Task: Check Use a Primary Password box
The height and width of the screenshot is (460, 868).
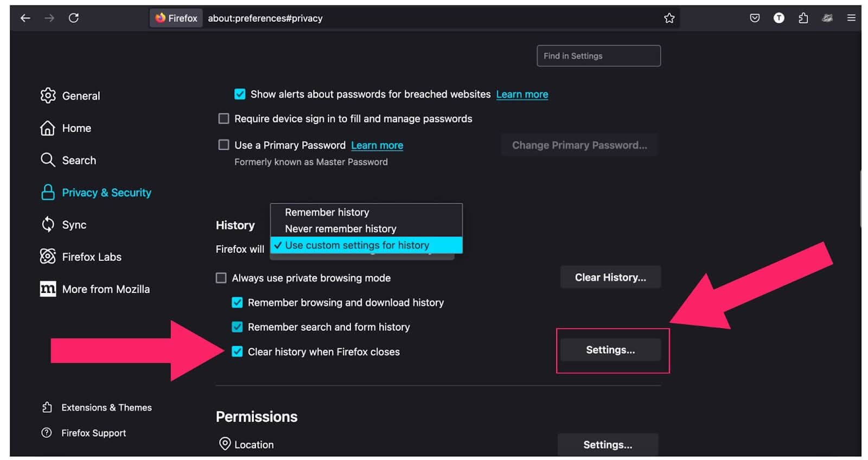Action: pos(224,145)
